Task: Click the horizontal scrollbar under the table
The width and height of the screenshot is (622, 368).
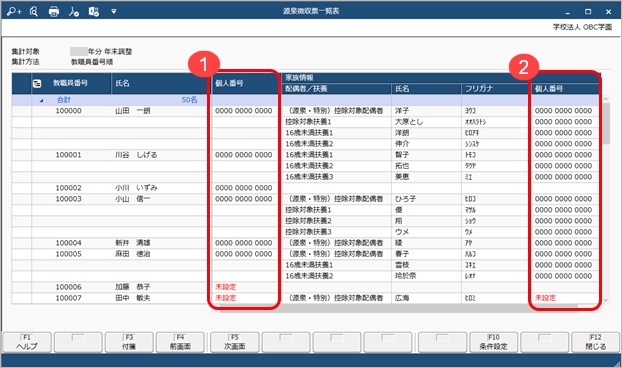Action: 399,308
